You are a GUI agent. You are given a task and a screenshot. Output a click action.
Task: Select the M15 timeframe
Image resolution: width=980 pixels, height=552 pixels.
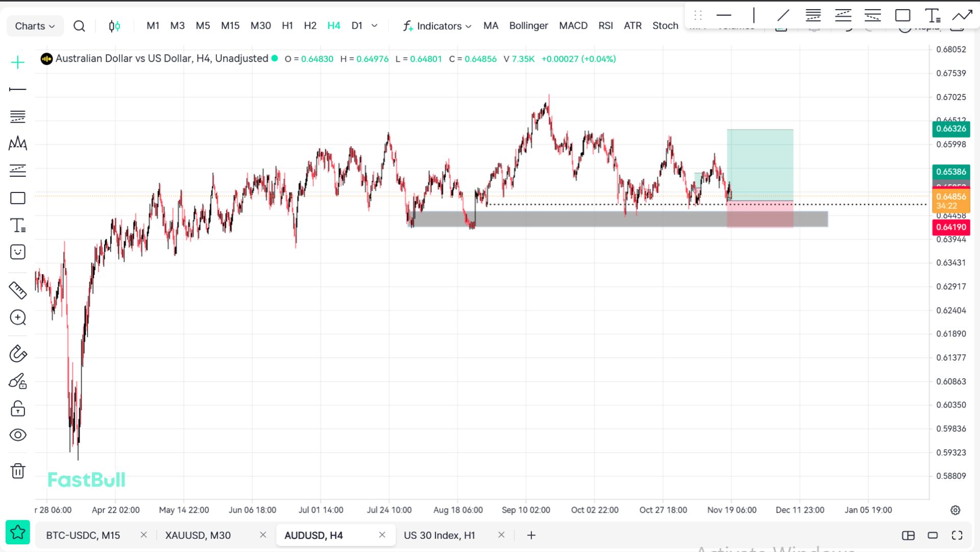(x=230, y=26)
